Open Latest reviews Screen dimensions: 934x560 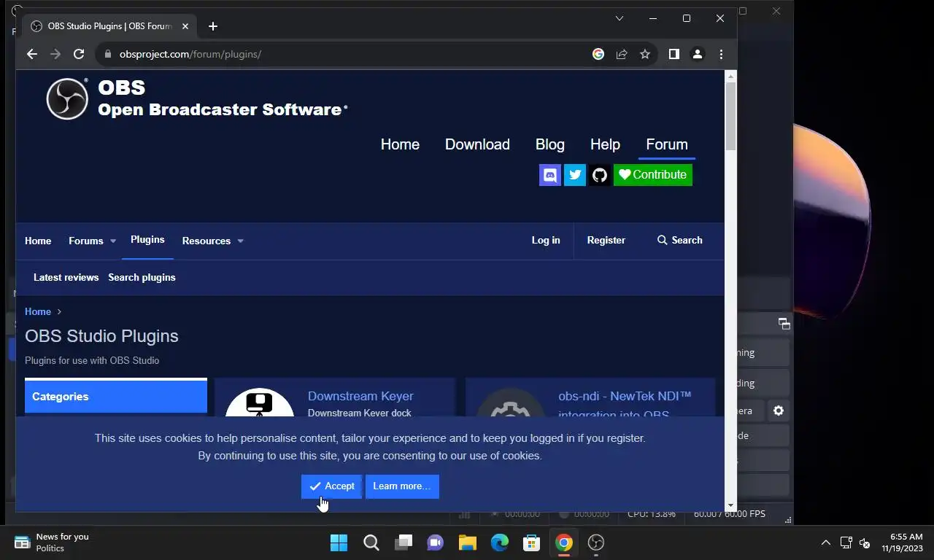pos(66,277)
